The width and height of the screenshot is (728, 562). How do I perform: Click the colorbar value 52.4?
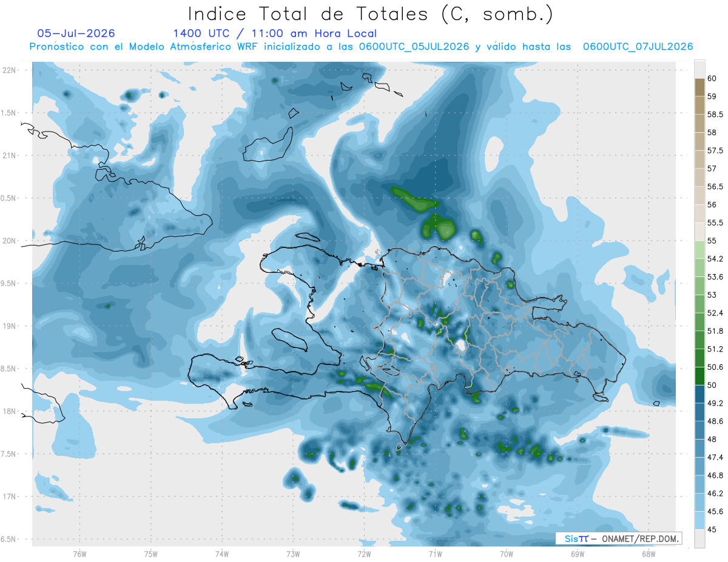[x=715, y=313]
